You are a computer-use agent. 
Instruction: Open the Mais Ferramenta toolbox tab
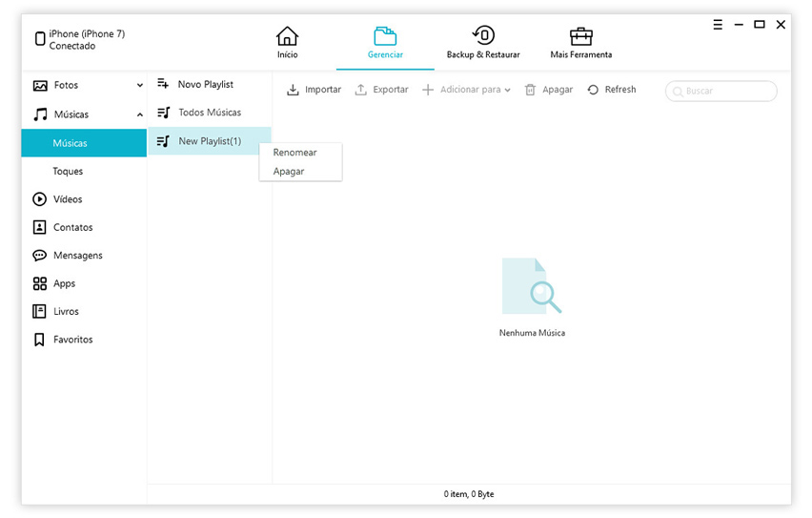[581, 43]
